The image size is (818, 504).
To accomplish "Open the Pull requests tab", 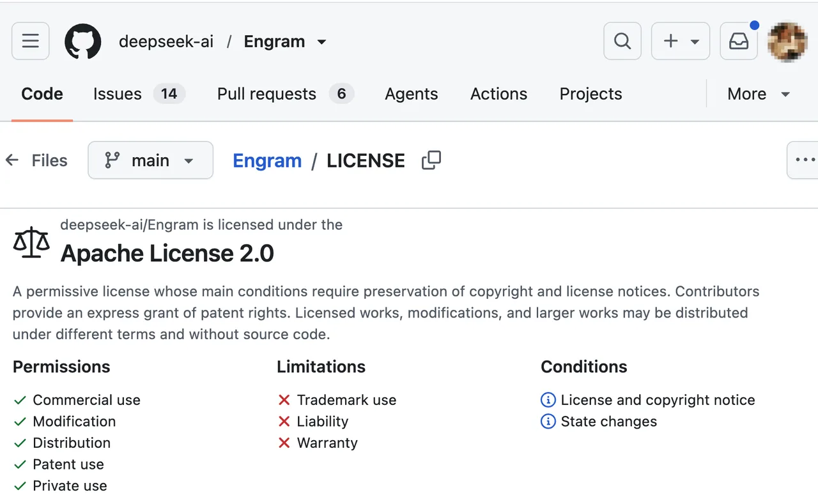I will tap(285, 94).
